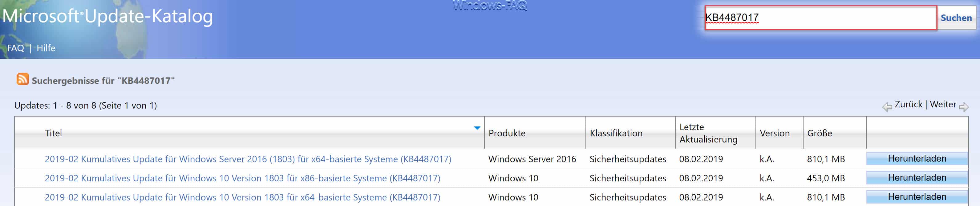Click 'k.A.' in the x86-basierte row

tap(767, 178)
